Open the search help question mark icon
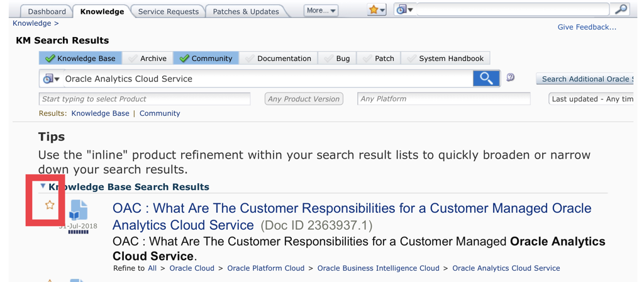Screen dimensions: 644x282 click(x=511, y=77)
